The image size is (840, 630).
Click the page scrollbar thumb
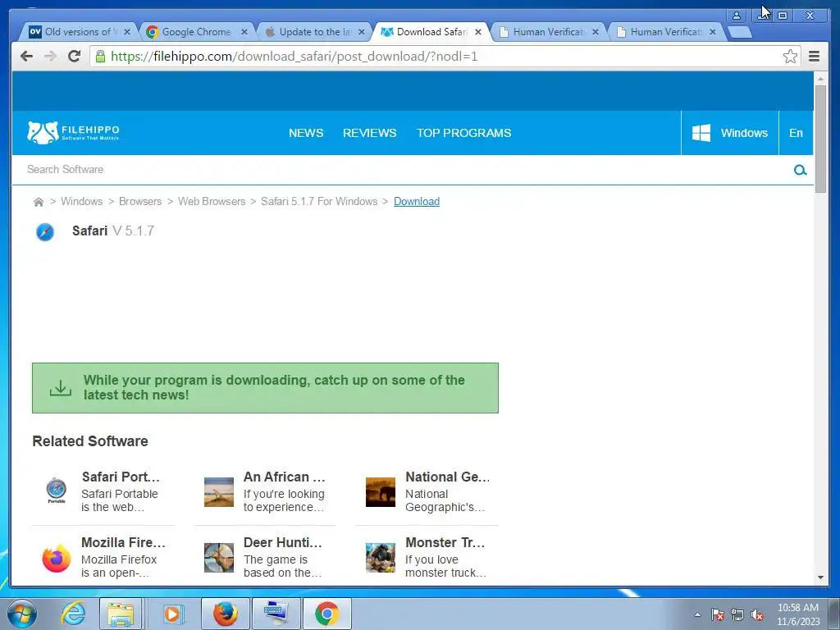point(820,139)
